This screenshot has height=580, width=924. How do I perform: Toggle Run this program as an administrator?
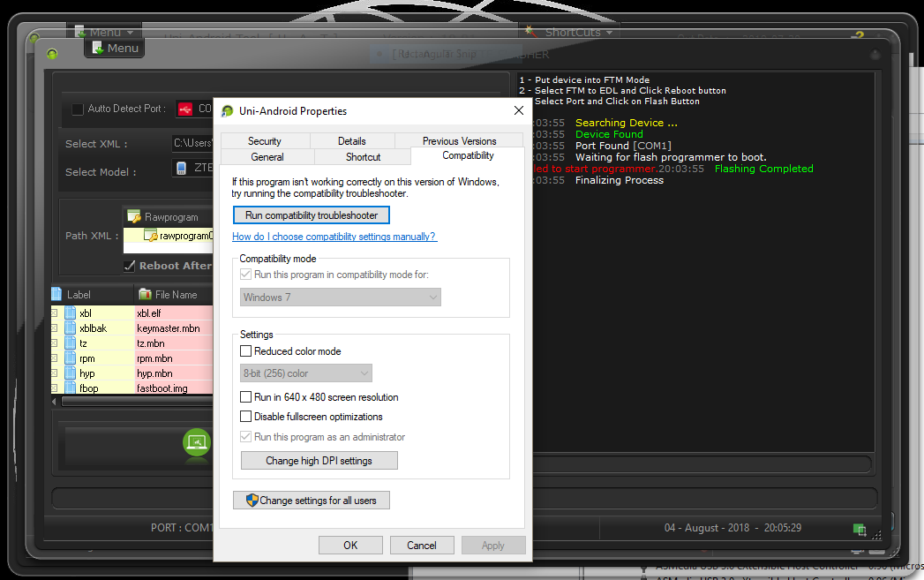click(245, 437)
